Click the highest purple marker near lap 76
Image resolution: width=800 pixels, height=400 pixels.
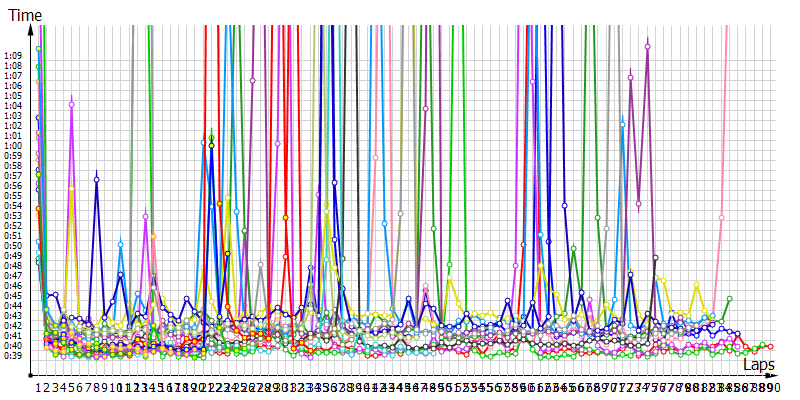coord(648,46)
